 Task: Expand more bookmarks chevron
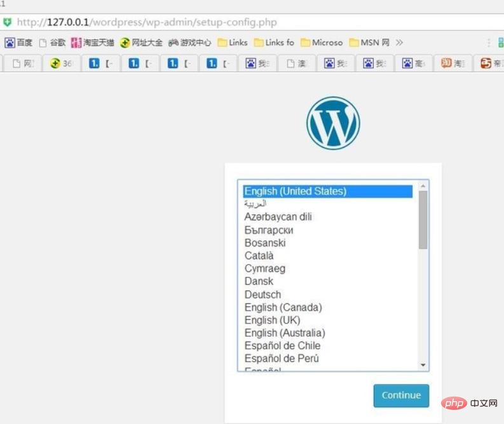click(x=399, y=43)
